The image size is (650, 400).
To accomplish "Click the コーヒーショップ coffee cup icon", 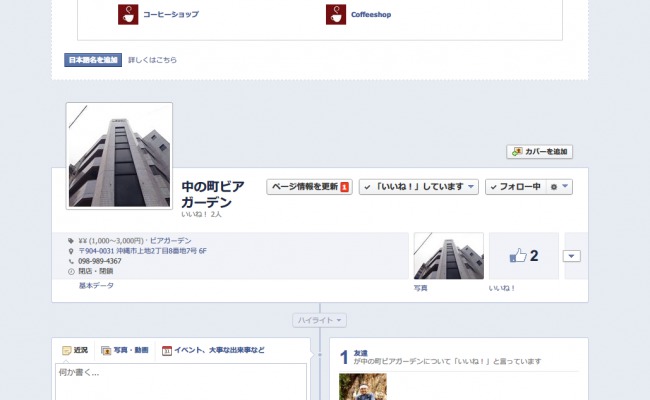I will (x=128, y=15).
